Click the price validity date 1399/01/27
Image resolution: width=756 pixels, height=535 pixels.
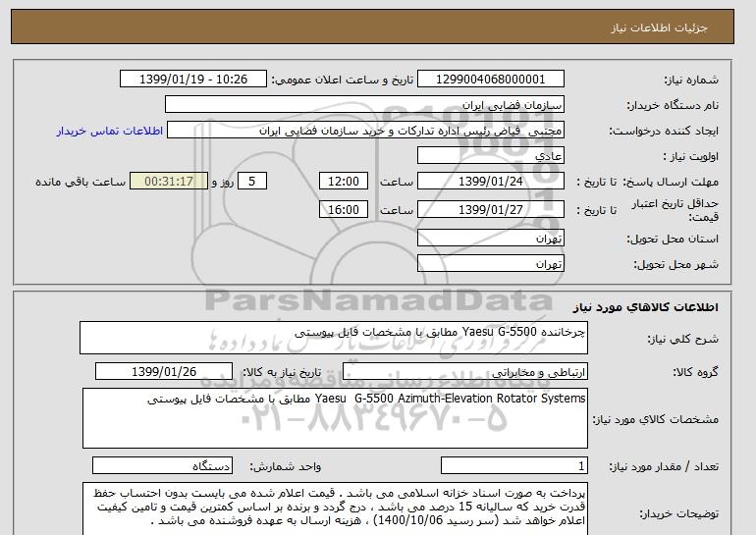490,210
